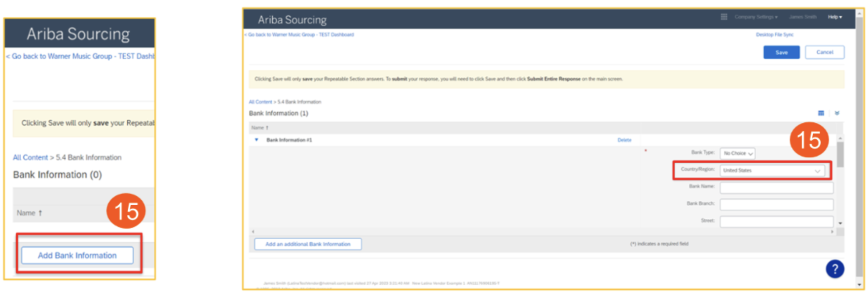Click All Content breadcrumb in right screenshot
The image size is (868, 293).
point(260,102)
